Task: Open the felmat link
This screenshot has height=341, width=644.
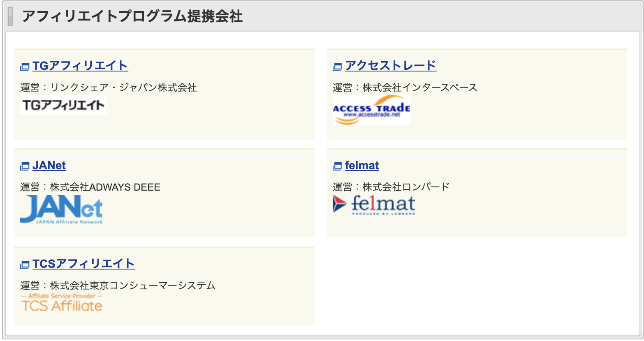Action: 361,165
